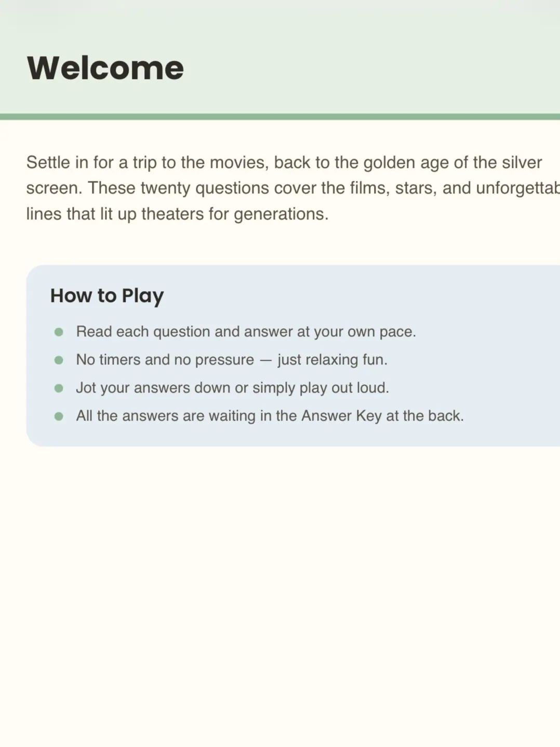Click the intro line starting 'Settle in for a trip'
Viewport: 560px width, 747px height.
[284, 163]
